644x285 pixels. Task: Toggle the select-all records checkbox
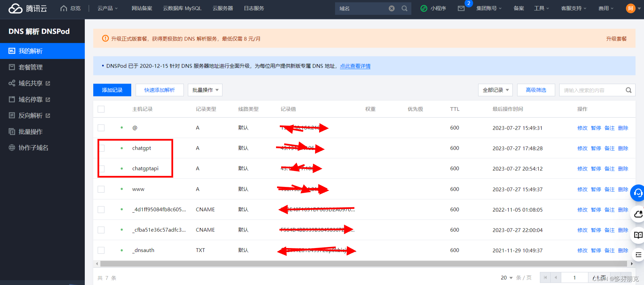coord(101,109)
